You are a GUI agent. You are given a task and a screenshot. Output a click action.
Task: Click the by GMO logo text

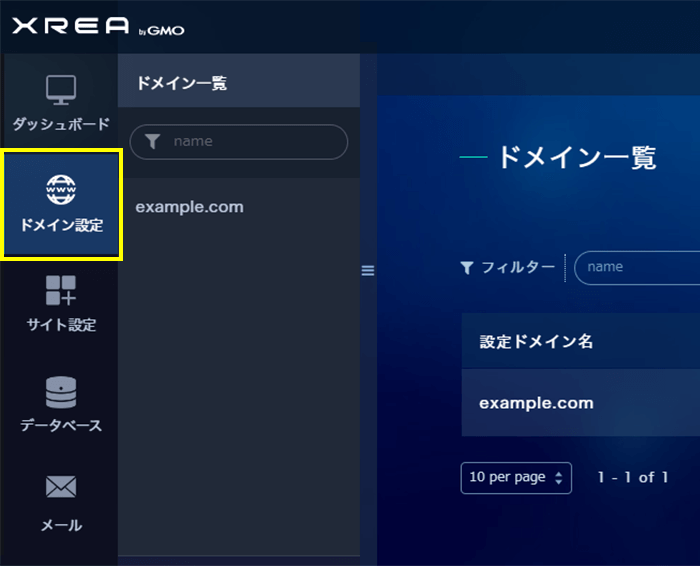coord(161,30)
